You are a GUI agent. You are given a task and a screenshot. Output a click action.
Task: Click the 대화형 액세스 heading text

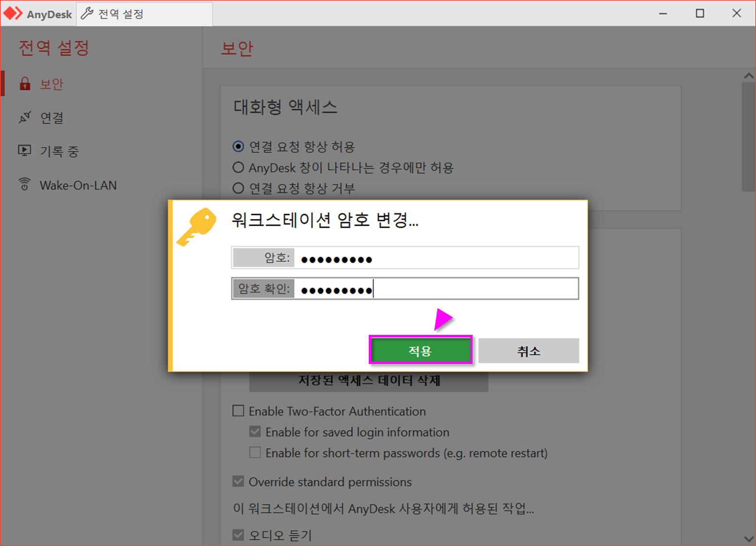285,107
